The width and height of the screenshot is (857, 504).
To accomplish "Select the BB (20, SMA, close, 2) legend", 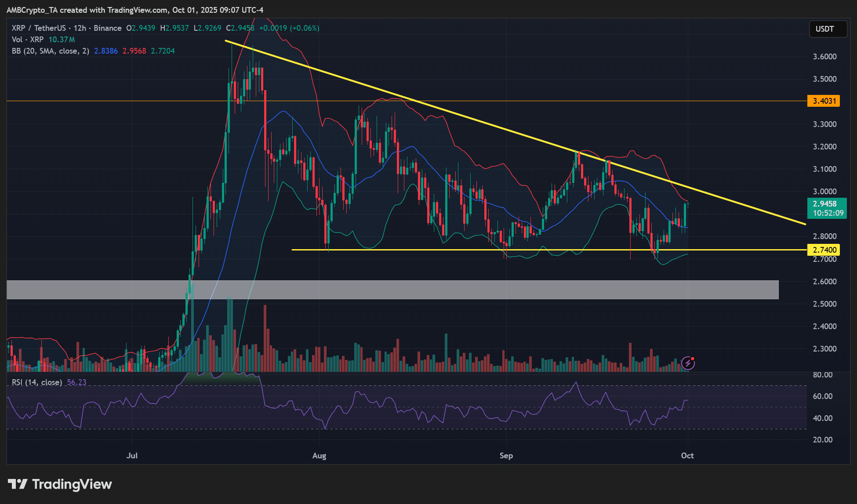I will click(x=51, y=51).
